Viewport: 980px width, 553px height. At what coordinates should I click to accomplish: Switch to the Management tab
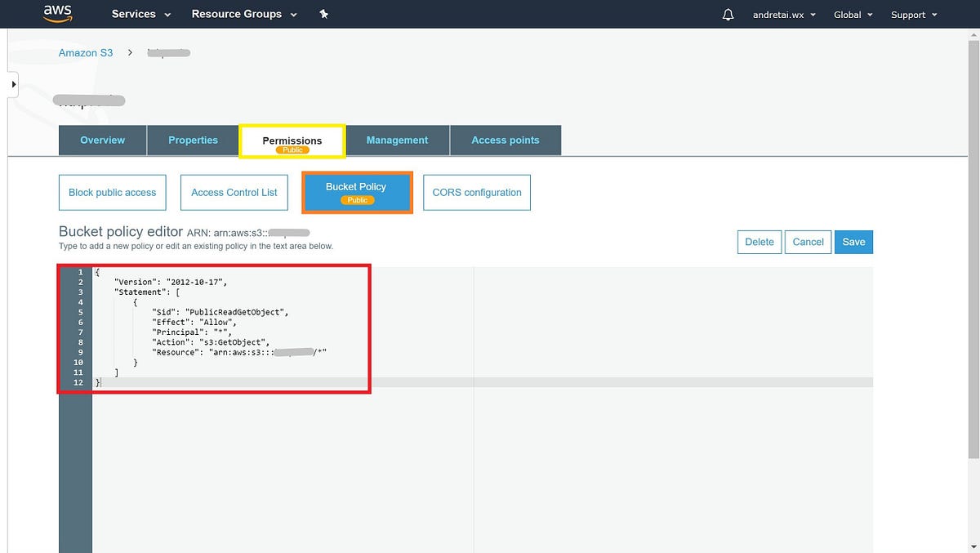[397, 140]
